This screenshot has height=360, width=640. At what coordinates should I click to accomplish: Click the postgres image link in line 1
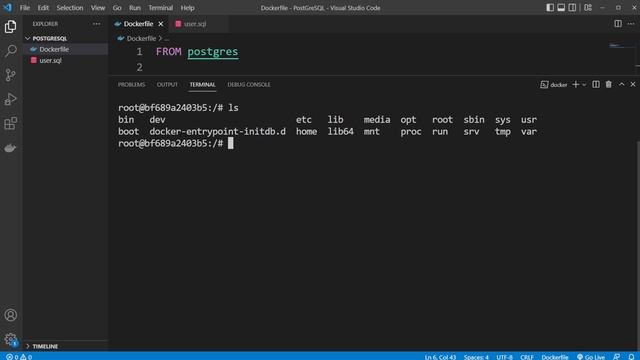pos(213,52)
